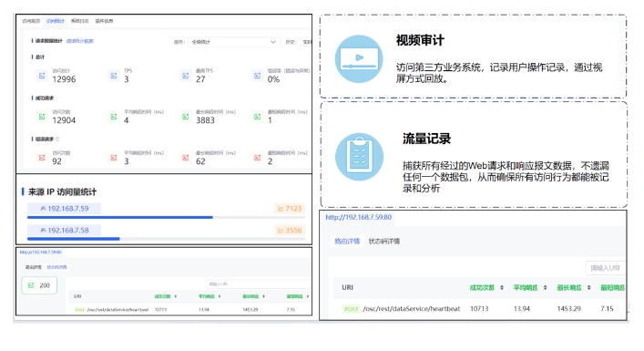Click the 192.168.7.58 source IP tag
The height and width of the screenshot is (351, 644).
click(x=64, y=231)
